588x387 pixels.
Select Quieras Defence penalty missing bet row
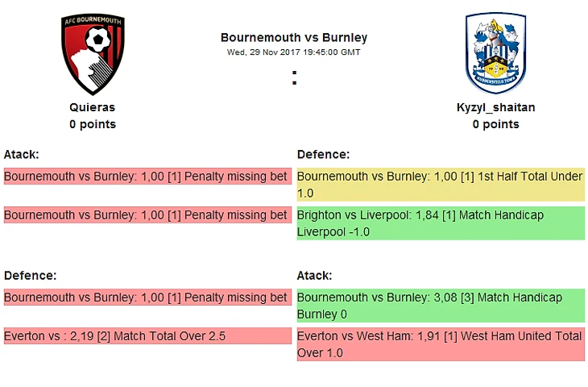147,298
